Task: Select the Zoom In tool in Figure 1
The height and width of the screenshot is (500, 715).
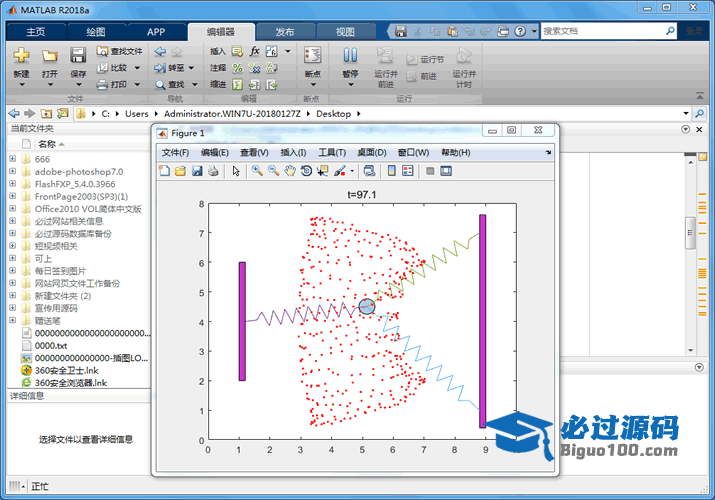Action: (x=257, y=171)
